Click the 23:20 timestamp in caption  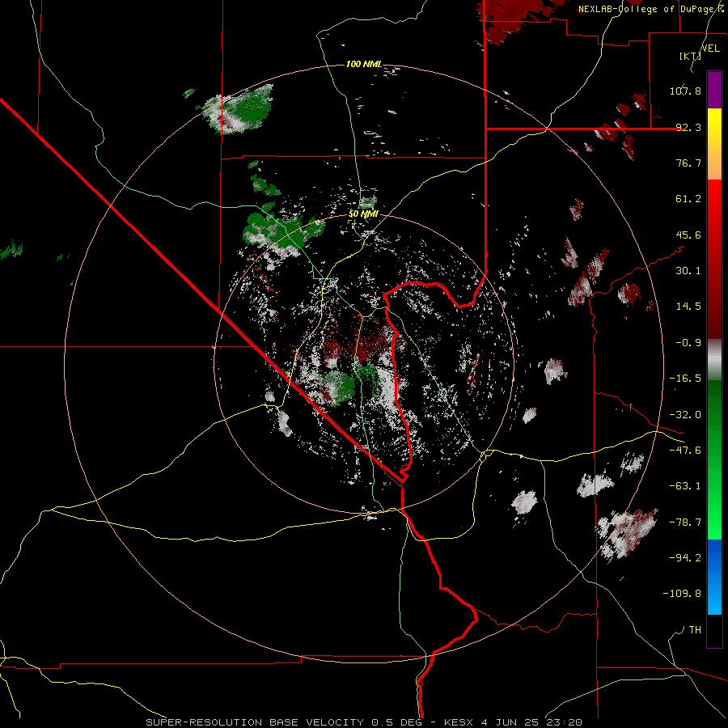(565, 722)
